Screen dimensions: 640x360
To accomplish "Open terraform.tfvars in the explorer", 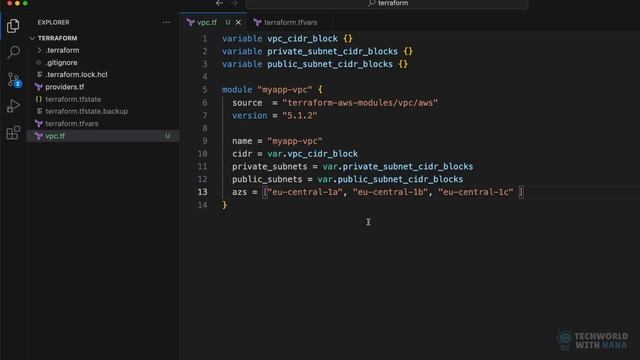I will pos(72,123).
